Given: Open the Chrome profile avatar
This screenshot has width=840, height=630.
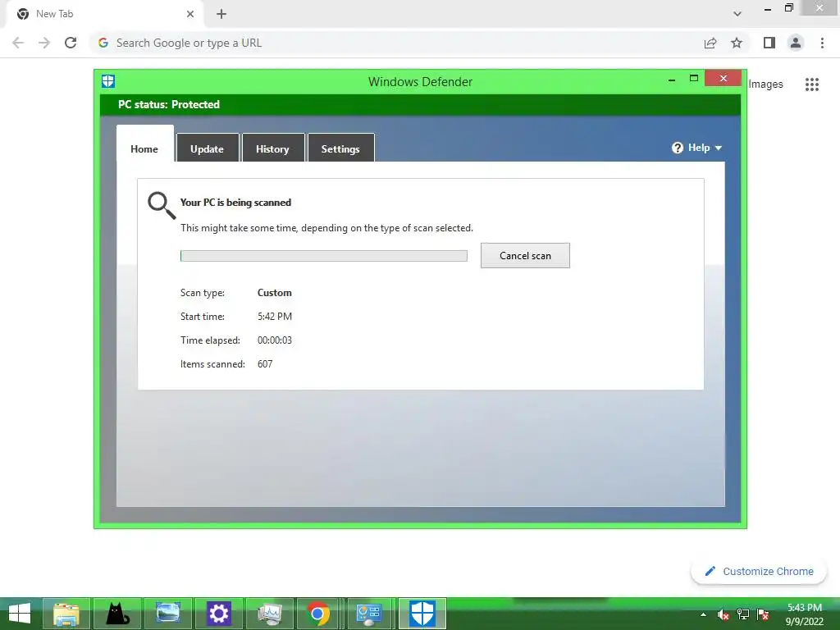Looking at the screenshot, I should pyautogui.click(x=796, y=43).
